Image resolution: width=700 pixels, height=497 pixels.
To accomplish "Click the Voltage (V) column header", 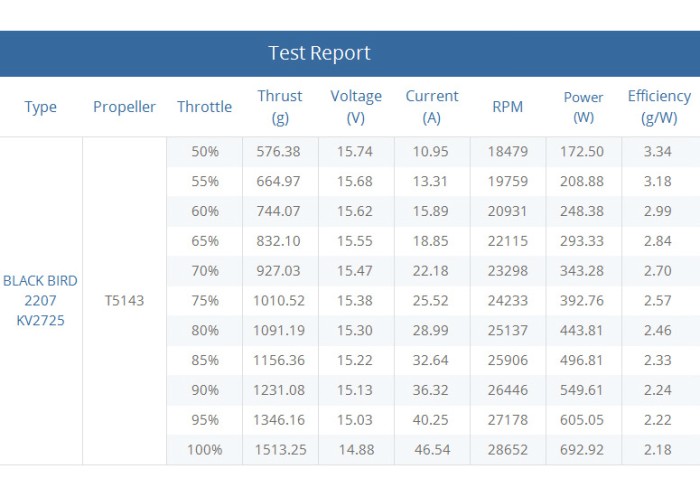I will (x=356, y=107).
